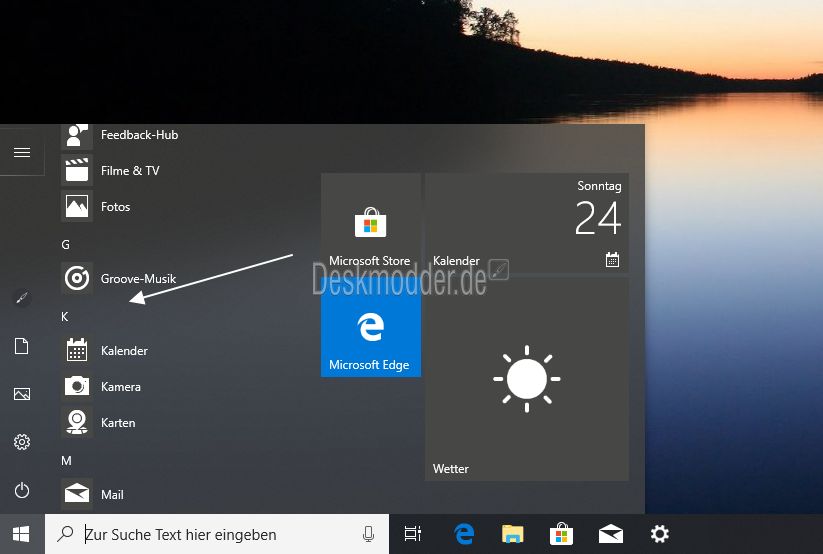
Task: Open File Explorer on the taskbar
Action: click(x=512, y=534)
